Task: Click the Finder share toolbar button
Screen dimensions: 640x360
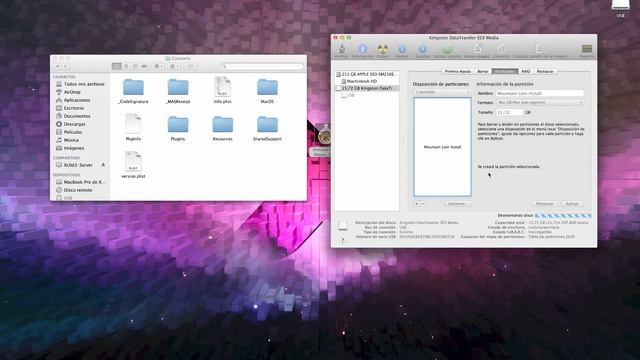Action: point(190,66)
